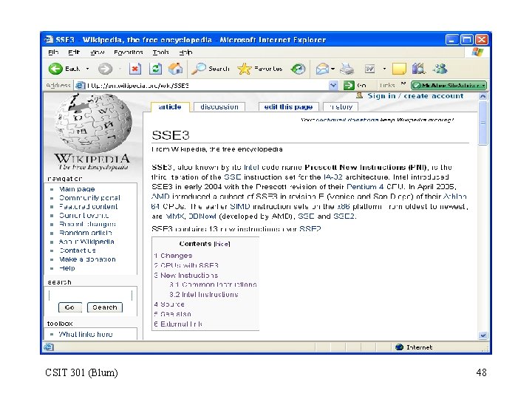532x399 pixels.
Task: Click the Mail envelope icon
Action: click(x=322, y=69)
